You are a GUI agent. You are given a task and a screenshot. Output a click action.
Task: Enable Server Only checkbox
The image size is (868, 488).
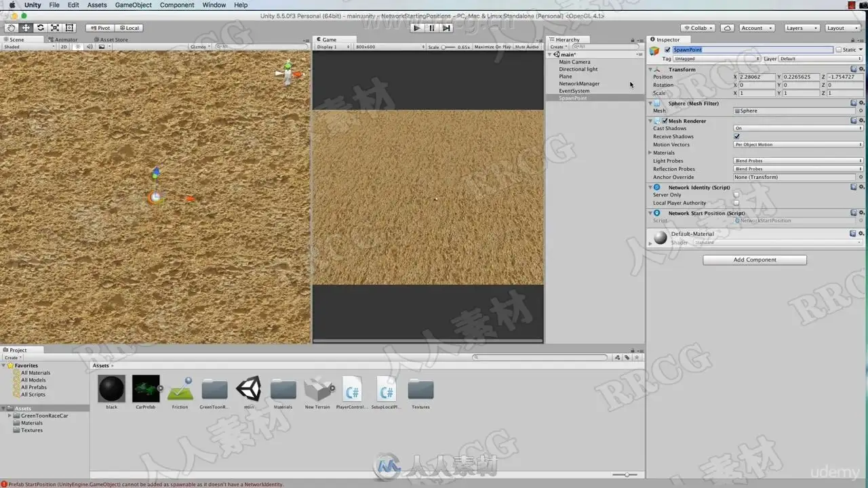(x=736, y=195)
